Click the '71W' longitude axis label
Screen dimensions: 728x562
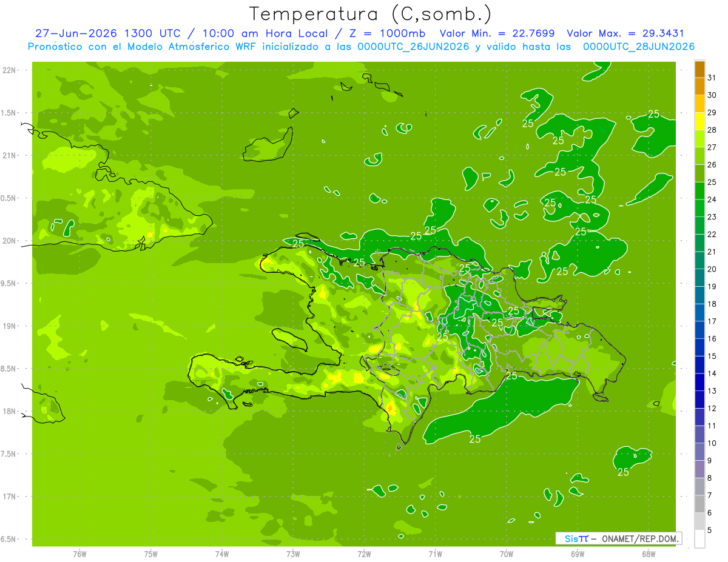(435, 554)
